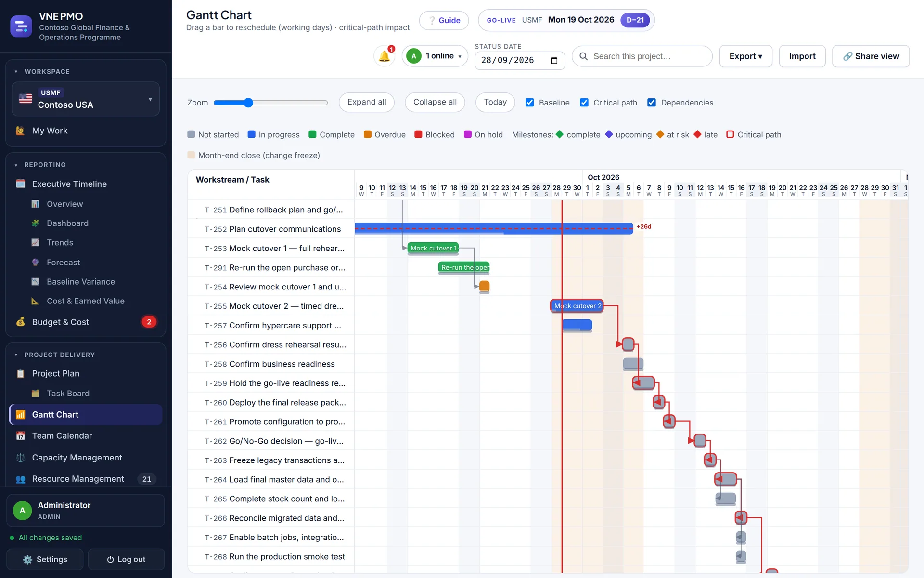Screen dimensions: 924x578
Task: Click the Status Date input field
Action: coord(520,60)
